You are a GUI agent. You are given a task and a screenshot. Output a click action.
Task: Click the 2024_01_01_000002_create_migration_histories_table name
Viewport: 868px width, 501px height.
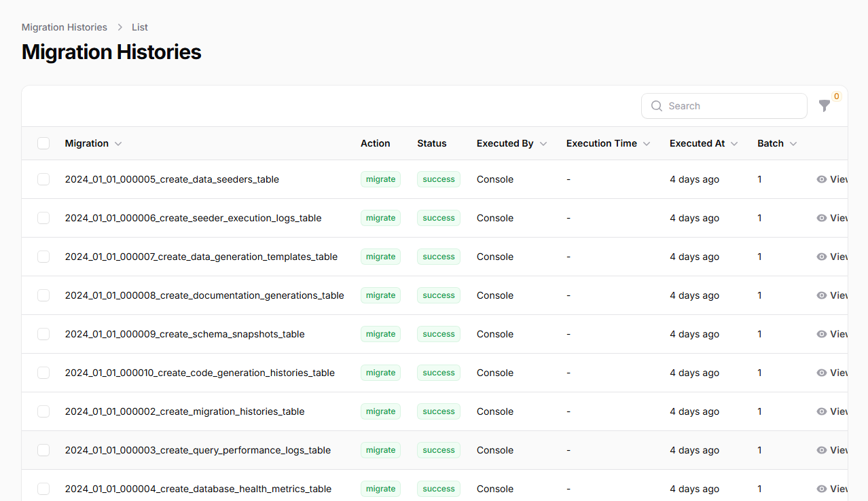point(185,411)
